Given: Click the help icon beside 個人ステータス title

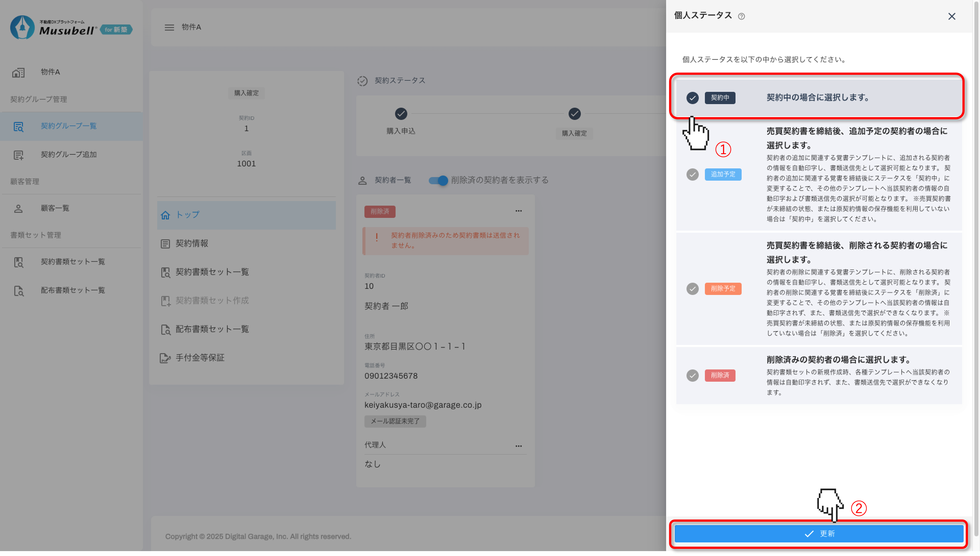Looking at the screenshot, I should point(741,16).
